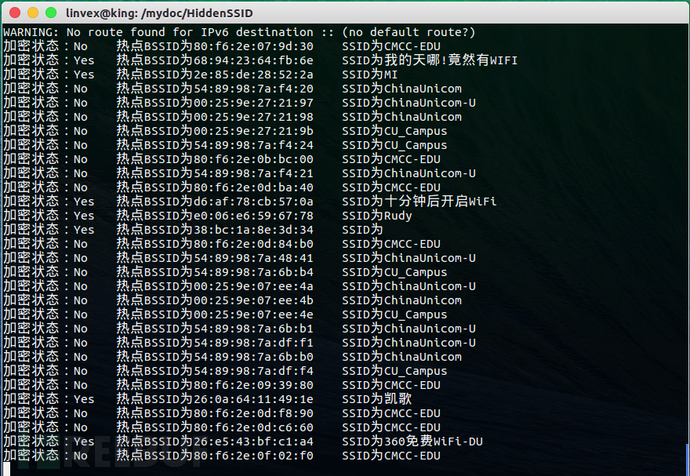Image resolution: width=690 pixels, height=476 pixels.
Task: Select BSSID 80:f6:2e:0d:ba:40
Action: [253, 187]
